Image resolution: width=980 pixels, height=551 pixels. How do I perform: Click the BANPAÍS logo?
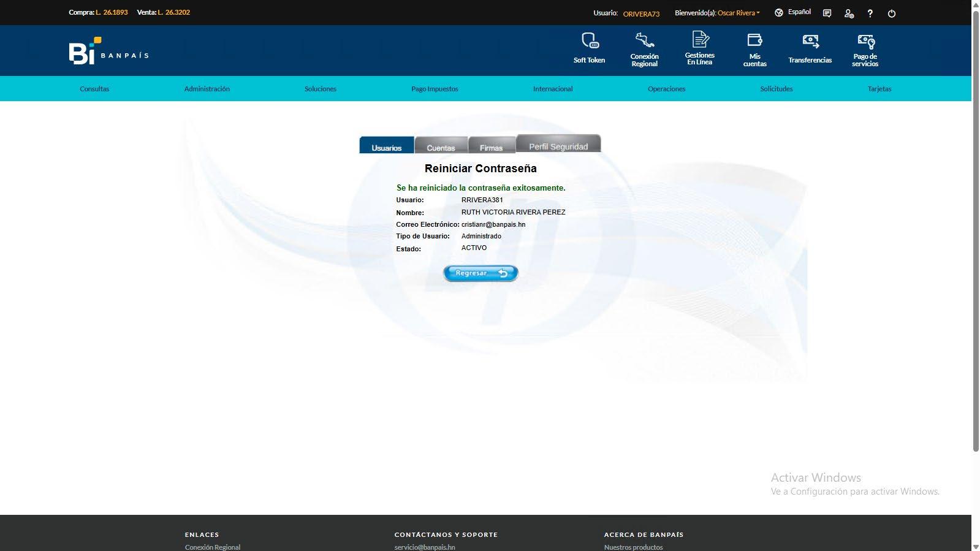tap(108, 50)
